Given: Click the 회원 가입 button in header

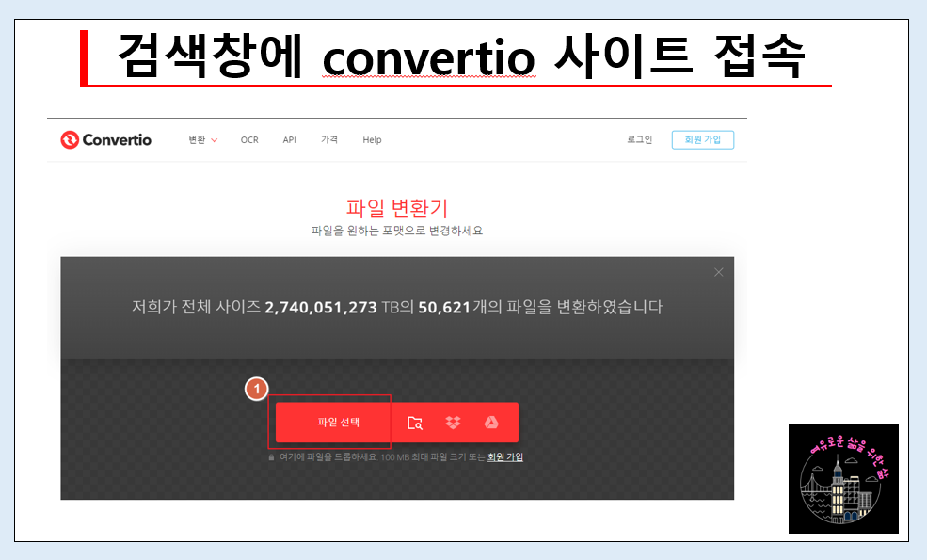Looking at the screenshot, I should click(703, 140).
